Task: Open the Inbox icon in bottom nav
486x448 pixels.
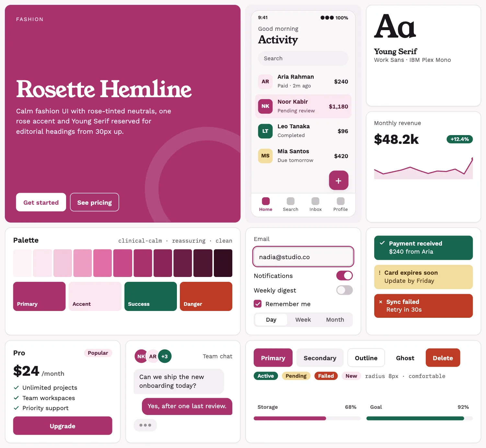Action: pyautogui.click(x=315, y=201)
